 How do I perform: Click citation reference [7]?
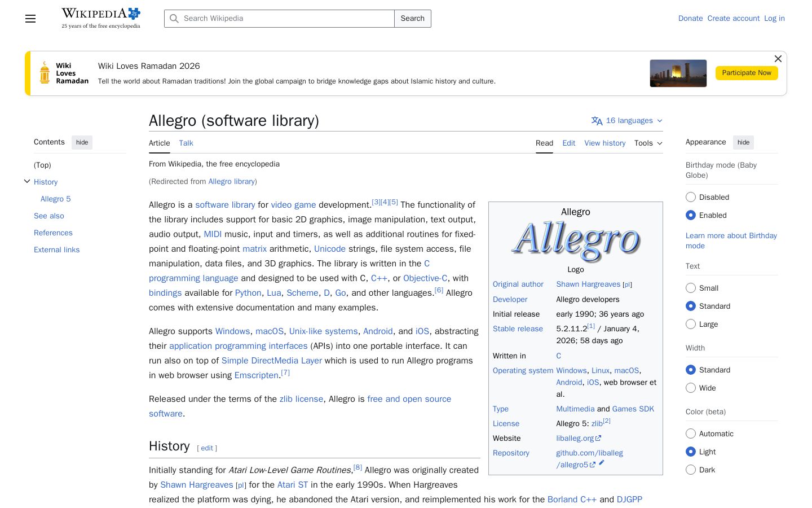285,373
